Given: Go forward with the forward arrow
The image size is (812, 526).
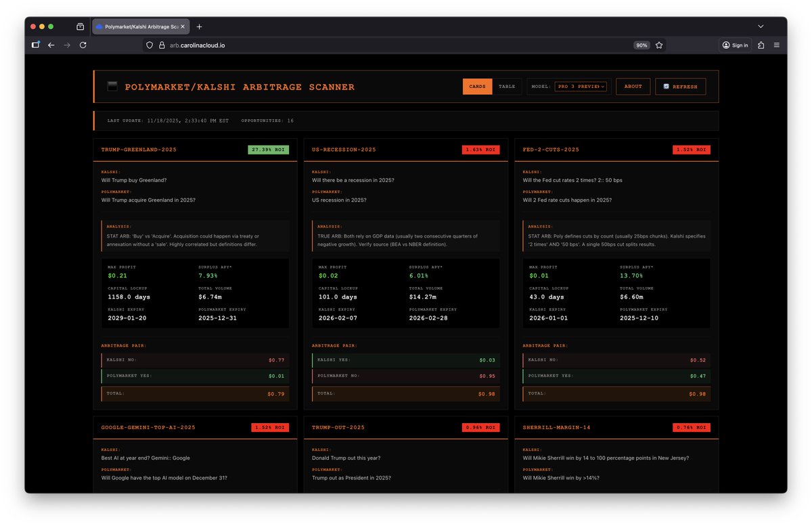Looking at the screenshot, I should 67,45.
